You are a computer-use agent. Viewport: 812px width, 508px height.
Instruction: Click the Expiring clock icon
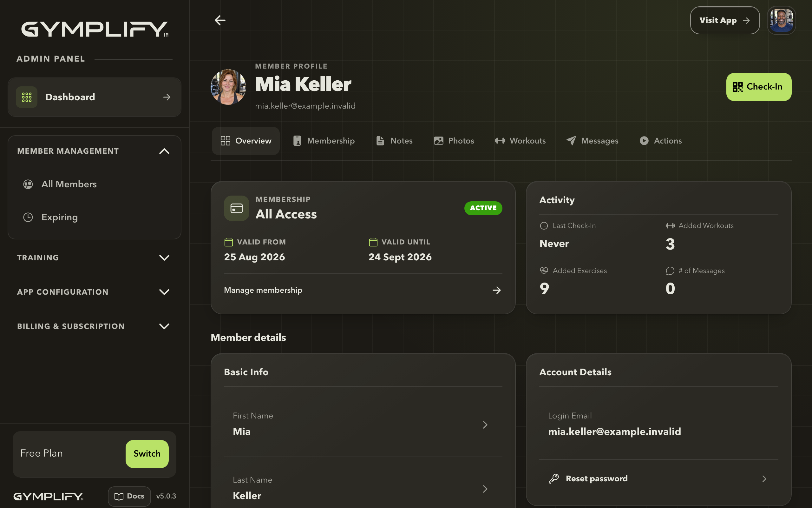coord(28,217)
